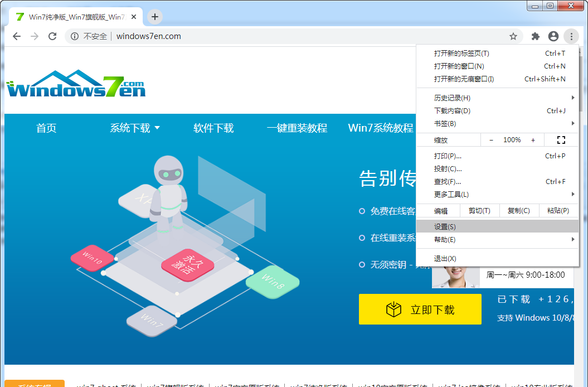Bookmark this page with the star icon

(x=513, y=36)
